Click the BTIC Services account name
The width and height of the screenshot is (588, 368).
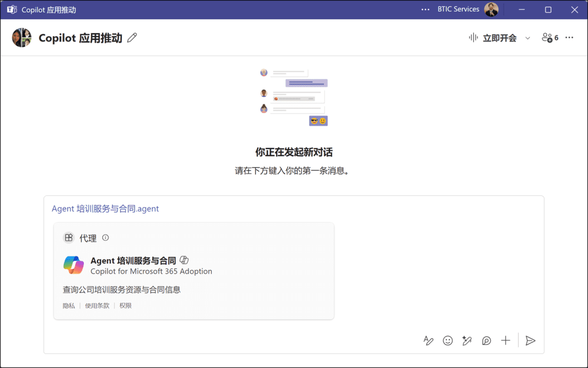tap(458, 9)
